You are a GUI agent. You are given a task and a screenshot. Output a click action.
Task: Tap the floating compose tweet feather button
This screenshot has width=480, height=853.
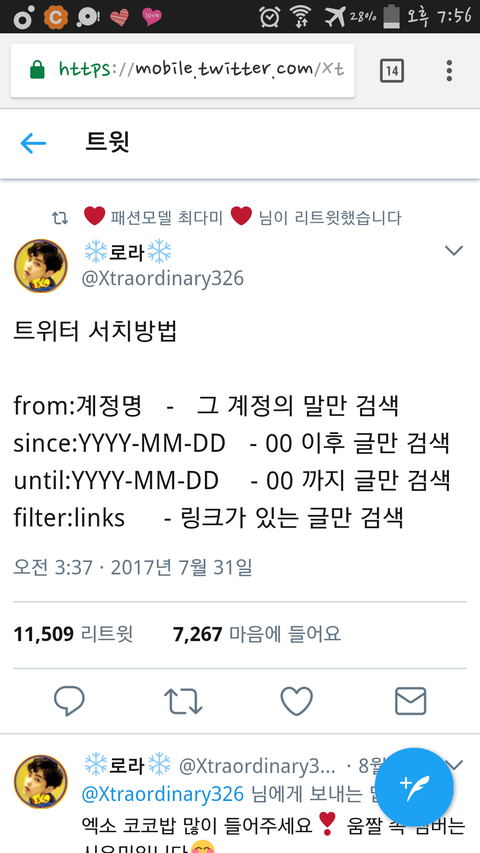coord(414,787)
